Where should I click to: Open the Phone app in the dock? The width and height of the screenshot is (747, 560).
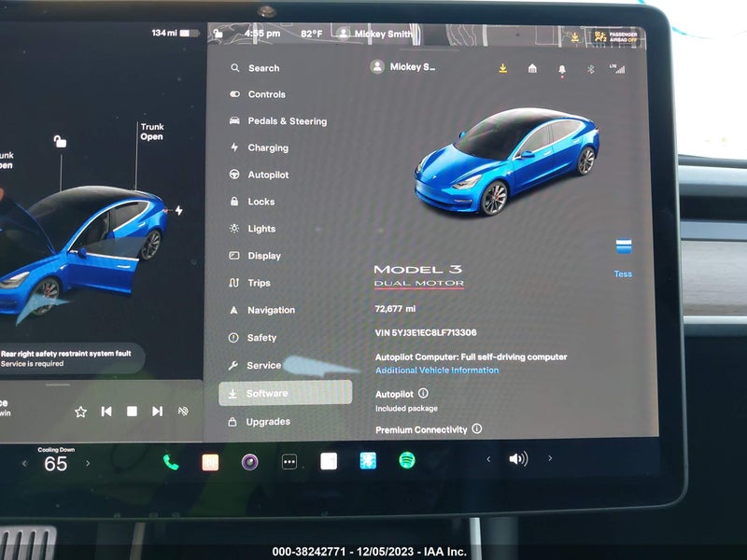[x=171, y=462]
